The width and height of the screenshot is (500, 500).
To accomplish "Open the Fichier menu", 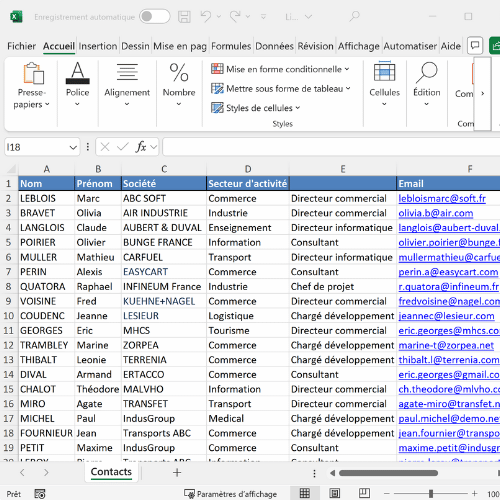I will pos(21,46).
